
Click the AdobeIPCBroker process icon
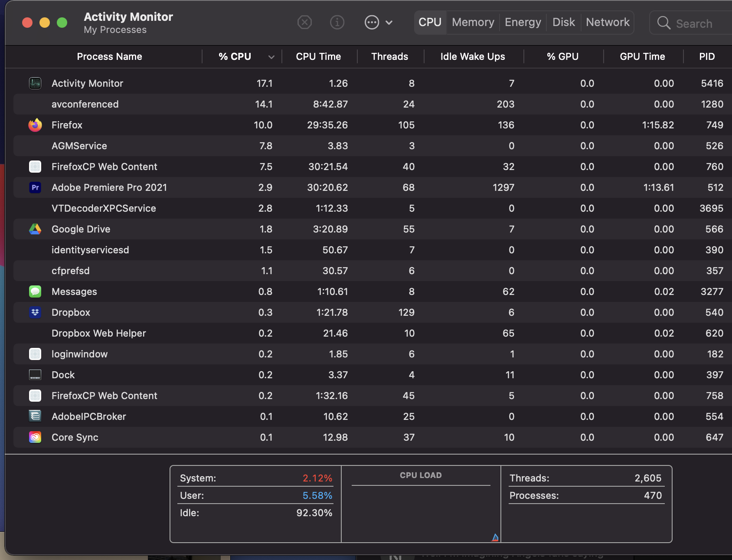pyautogui.click(x=35, y=416)
